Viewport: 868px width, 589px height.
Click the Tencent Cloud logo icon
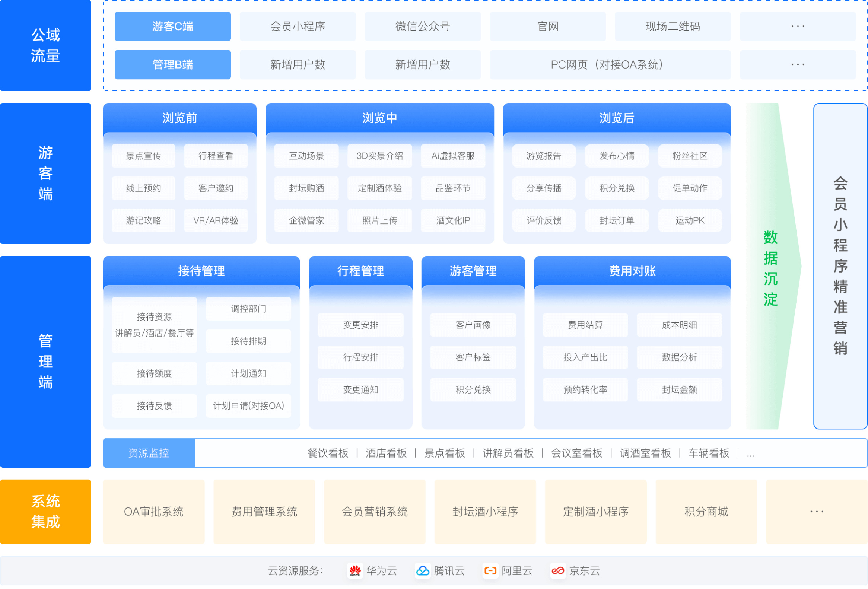[x=422, y=570]
